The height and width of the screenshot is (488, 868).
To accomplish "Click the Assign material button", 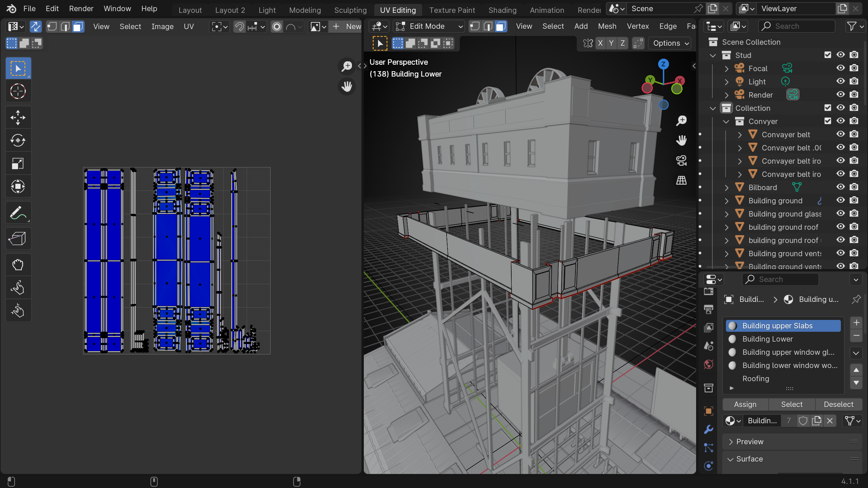I will click(x=745, y=404).
